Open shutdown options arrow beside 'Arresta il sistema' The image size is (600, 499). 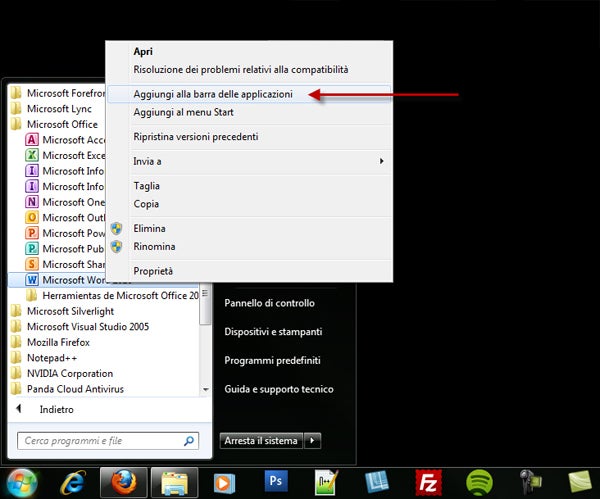313,440
